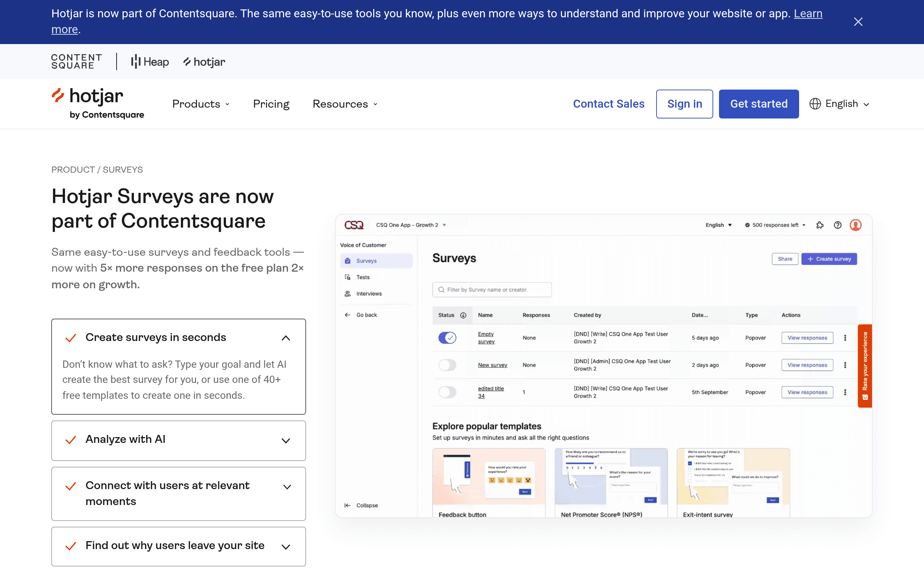Click the Tests sidebar icon

click(x=348, y=277)
